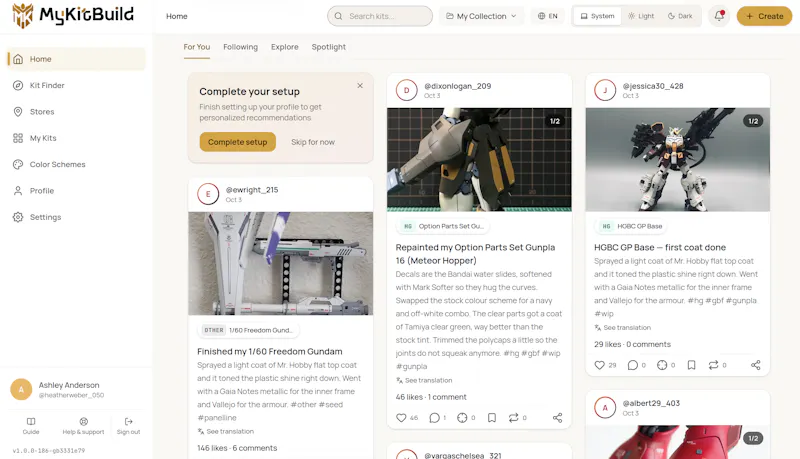This screenshot has height=459, width=800.
Task: Switch to the Spotlight tab
Action: click(x=329, y=47)
